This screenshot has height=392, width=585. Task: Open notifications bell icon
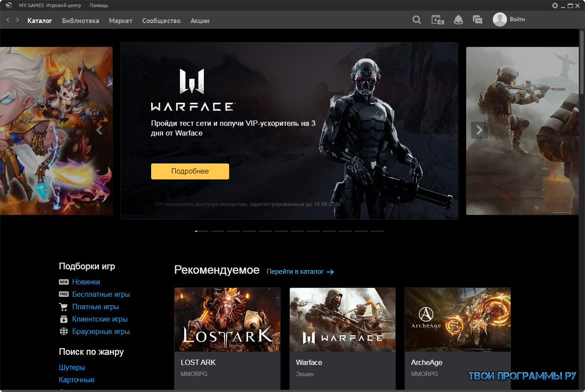pyautogui.click(x=458, y=20)
